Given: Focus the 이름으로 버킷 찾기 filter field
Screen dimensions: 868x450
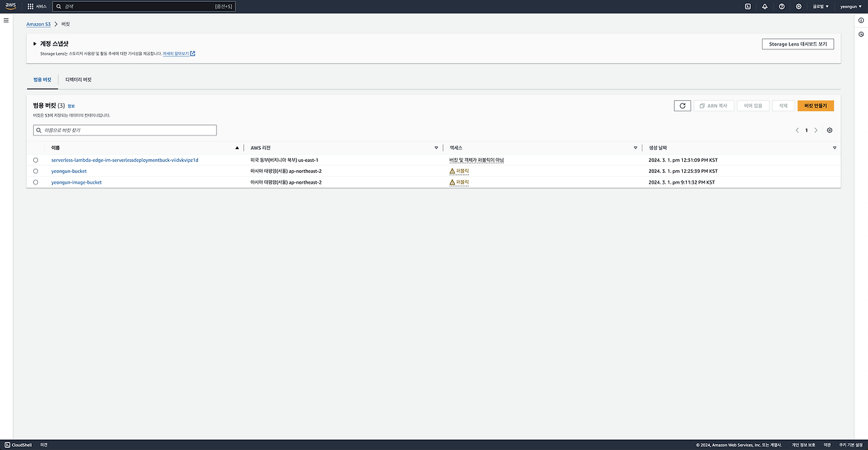Looking at the screenshot, I should [x=125, y=130].
